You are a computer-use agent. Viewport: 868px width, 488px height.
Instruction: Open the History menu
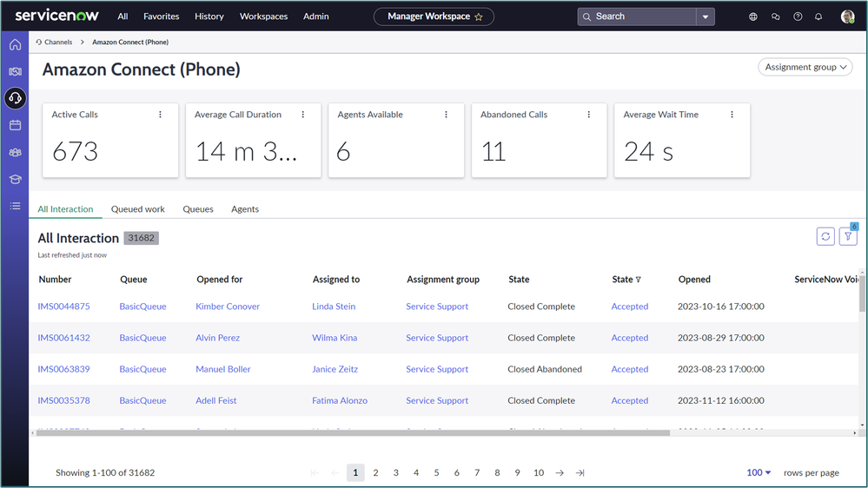point(209,16)
